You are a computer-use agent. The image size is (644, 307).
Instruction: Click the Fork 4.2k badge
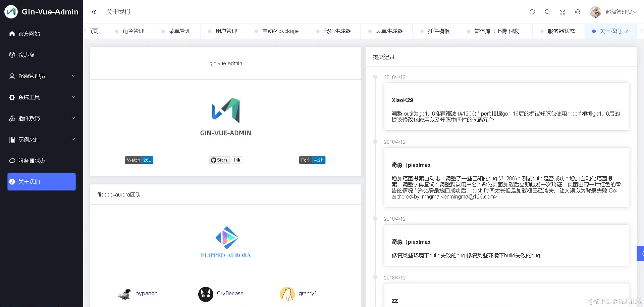click(x=312, y=160)
